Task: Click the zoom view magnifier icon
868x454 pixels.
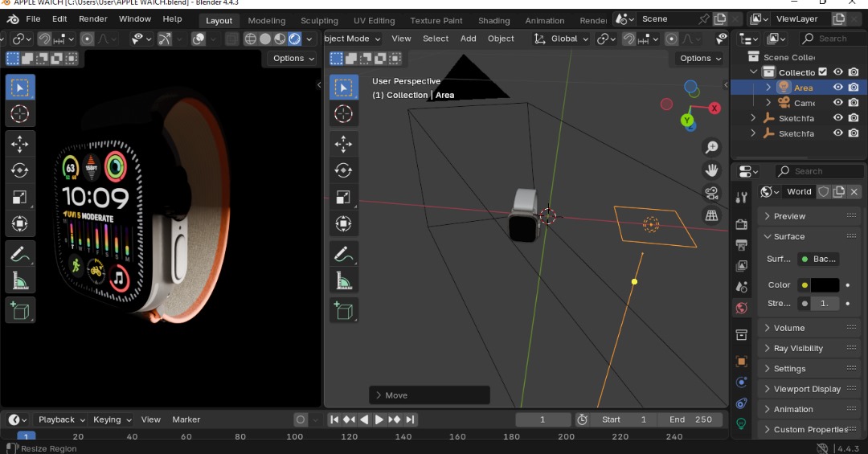Action: click(711, 147)
